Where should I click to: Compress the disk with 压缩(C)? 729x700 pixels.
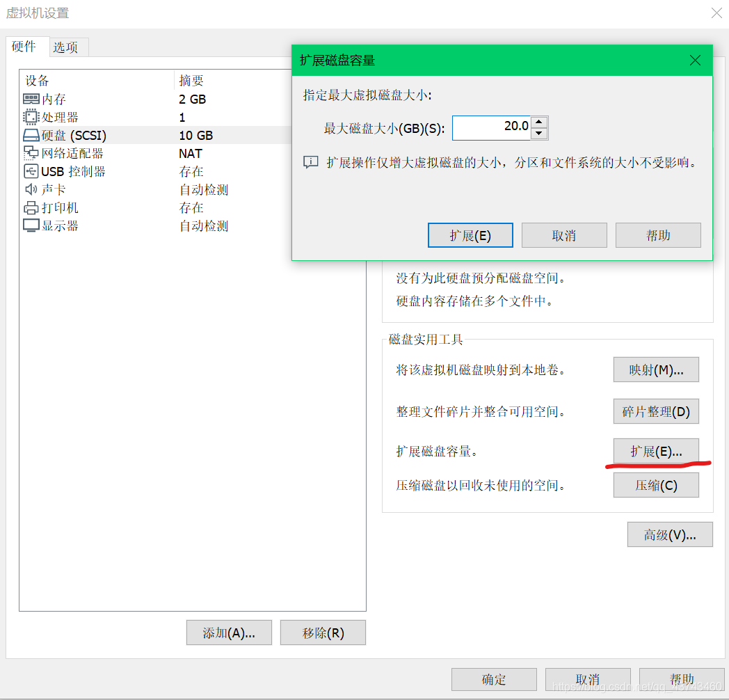coord(656,485)
